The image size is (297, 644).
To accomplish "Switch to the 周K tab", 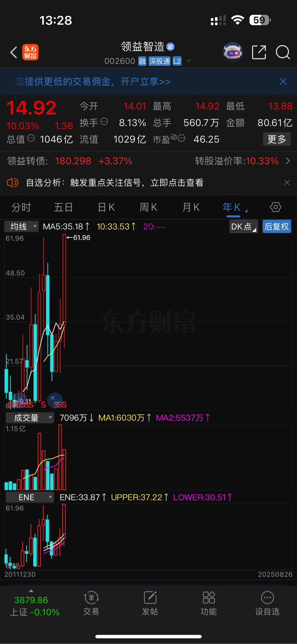I will click(x=148, y=207).
